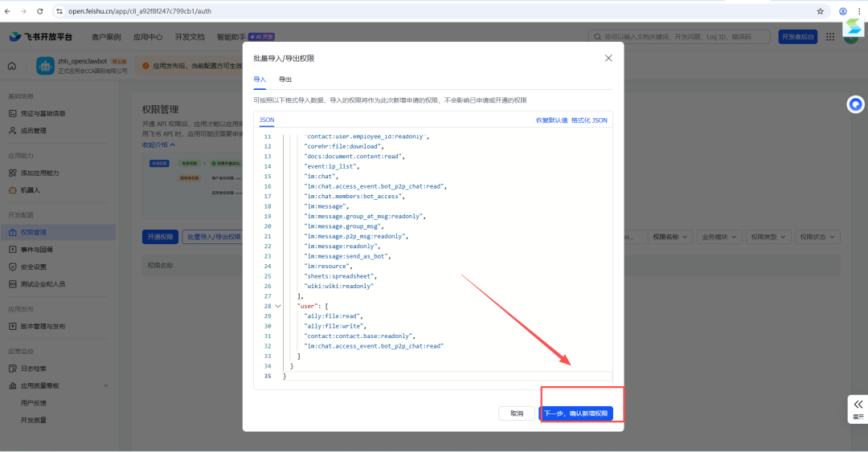868x452 pixels.
Task: Select the 导入 tab in dialog
Action: pos(260,79)
